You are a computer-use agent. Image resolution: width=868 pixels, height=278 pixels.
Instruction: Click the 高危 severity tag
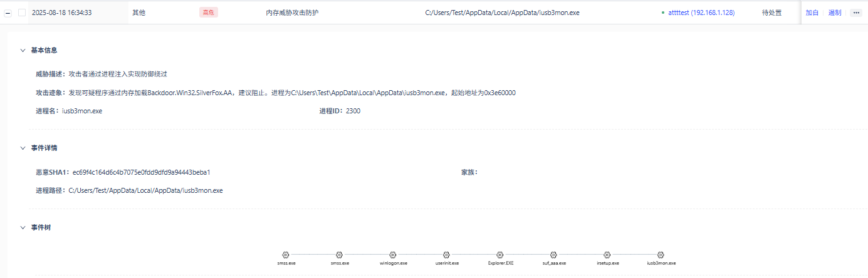coord(208,13)
